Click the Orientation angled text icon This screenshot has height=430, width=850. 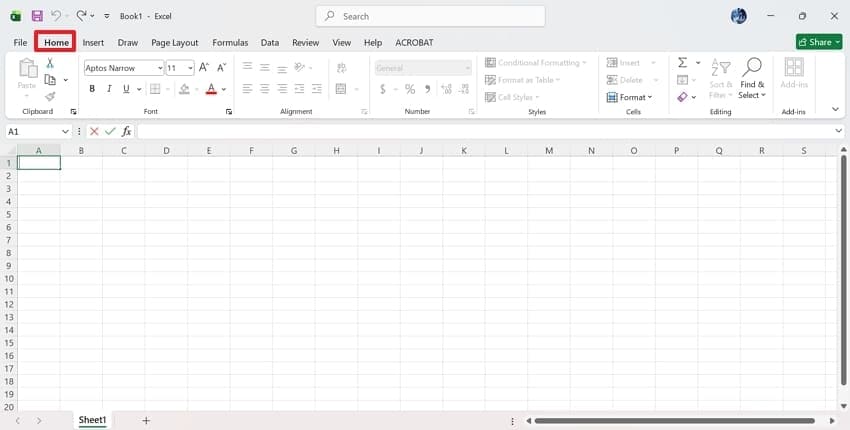[299, 67]
